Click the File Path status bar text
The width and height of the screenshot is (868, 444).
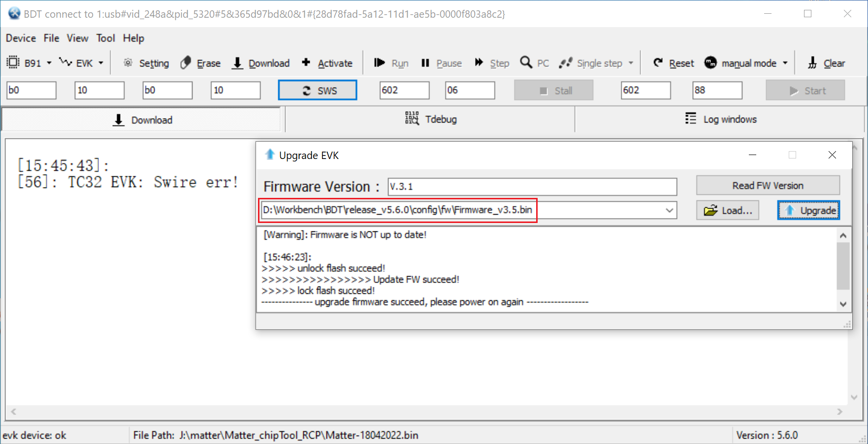276,435
